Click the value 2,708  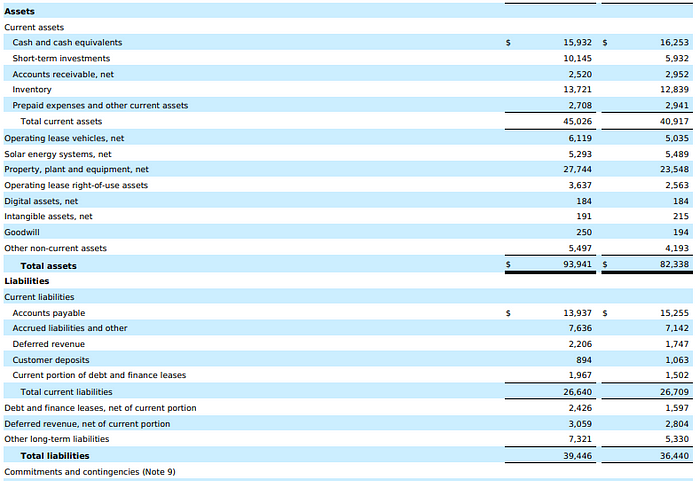tap(580, 106)
